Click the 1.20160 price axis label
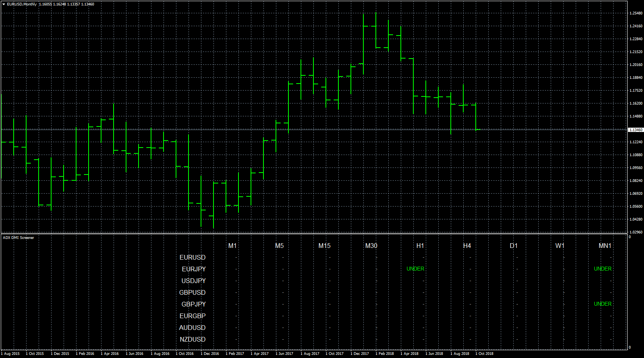 [636, 65]
